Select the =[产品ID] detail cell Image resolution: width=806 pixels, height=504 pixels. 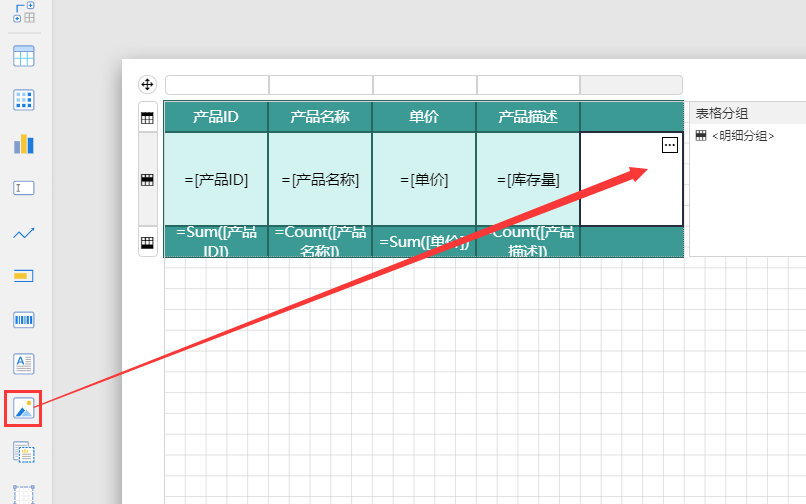pos(216,179)
